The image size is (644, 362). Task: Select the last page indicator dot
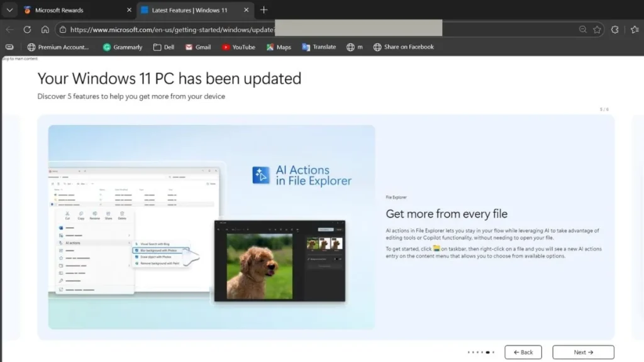(x=494, y=352)
